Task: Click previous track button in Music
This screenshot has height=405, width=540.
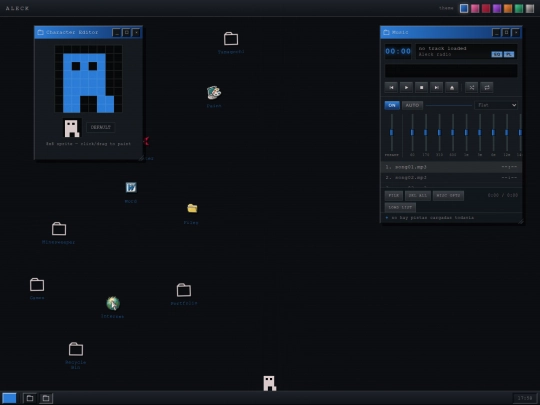Action: pyautogui.click(x=391, y=87)
